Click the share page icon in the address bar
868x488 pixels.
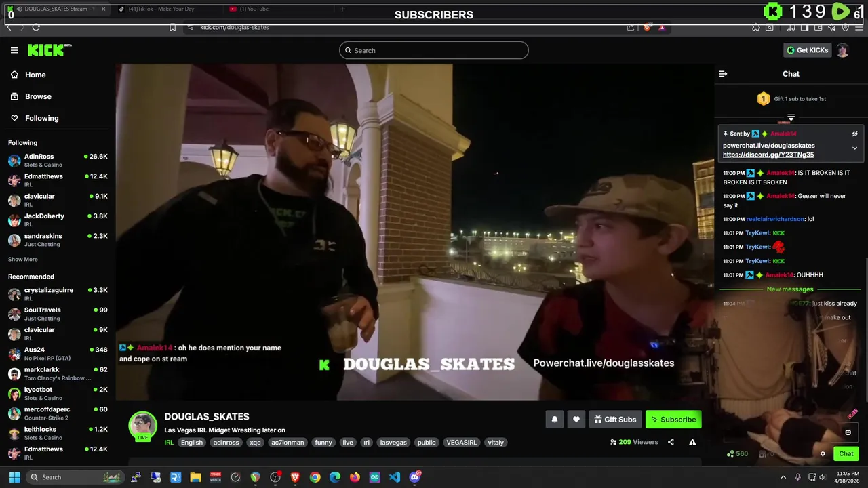631,27
